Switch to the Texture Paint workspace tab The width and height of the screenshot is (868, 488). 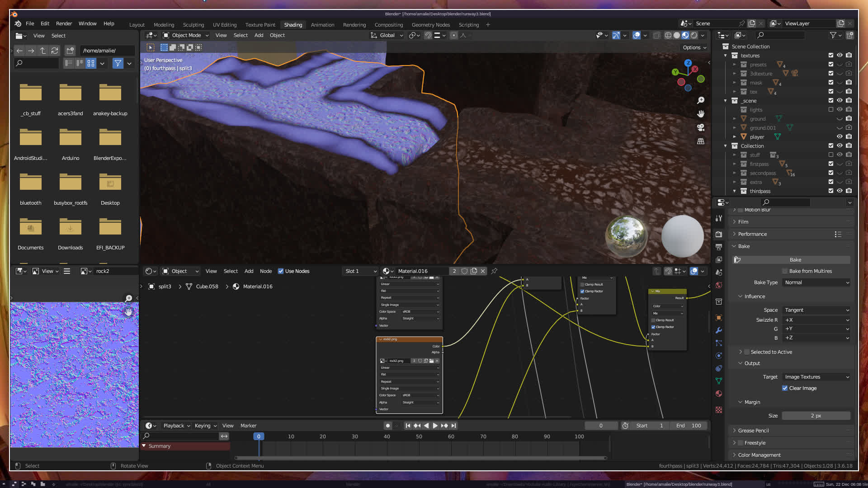pyautogui.click(x=260, y=25)
